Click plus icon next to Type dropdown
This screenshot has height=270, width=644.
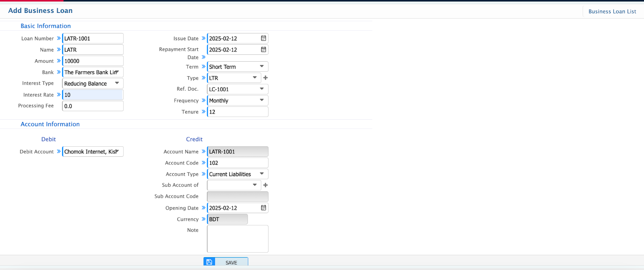[x=265, y=78]
